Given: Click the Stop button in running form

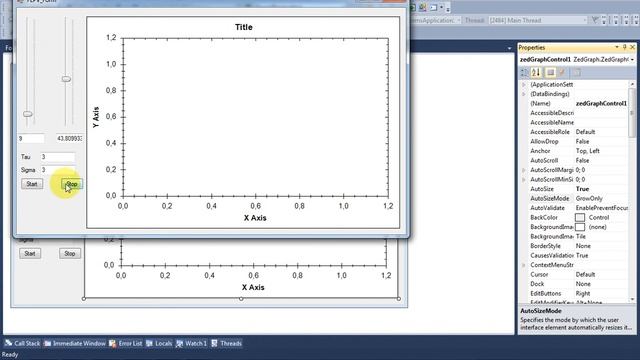Looking at the screenshot, I should tap(71, 184).
